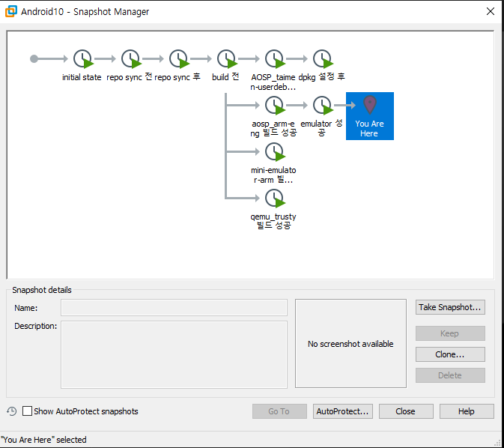Select the "repo sync 전" snapshot icon
The height and width of the screenshot is (448, 504).
[x=131, y=59]
